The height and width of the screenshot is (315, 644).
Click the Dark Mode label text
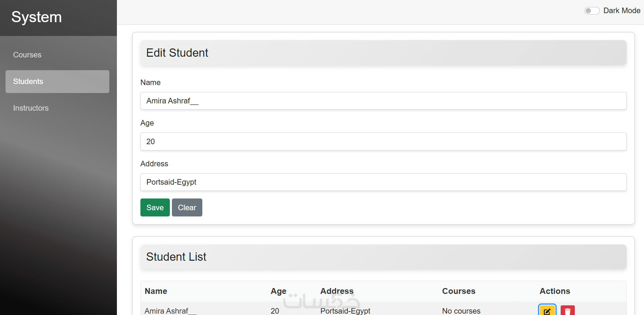click(622, 11)
